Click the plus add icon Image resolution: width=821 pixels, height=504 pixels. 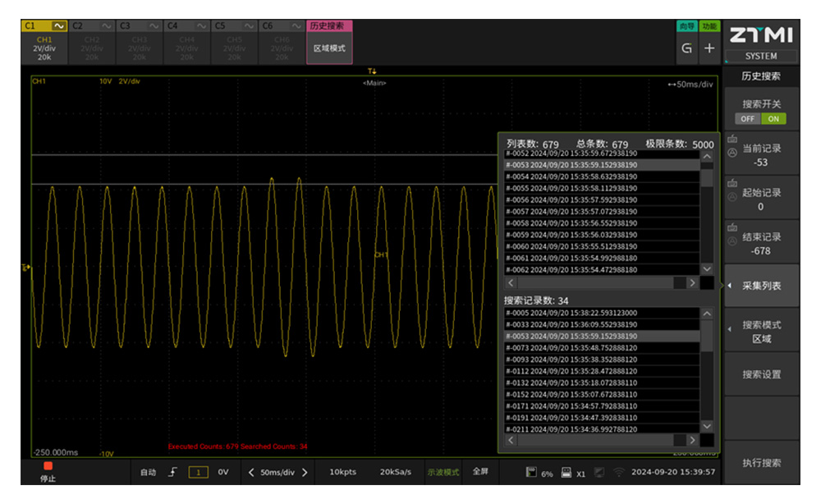point(709,48)
